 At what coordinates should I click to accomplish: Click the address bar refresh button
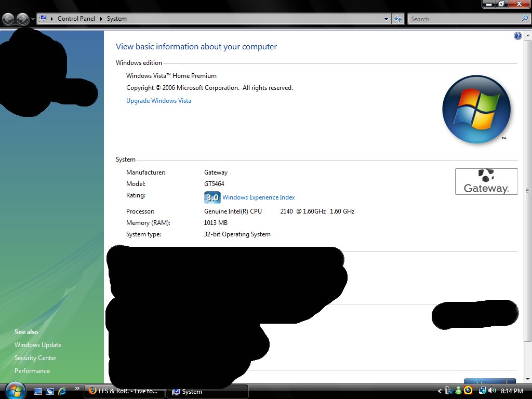398,19
